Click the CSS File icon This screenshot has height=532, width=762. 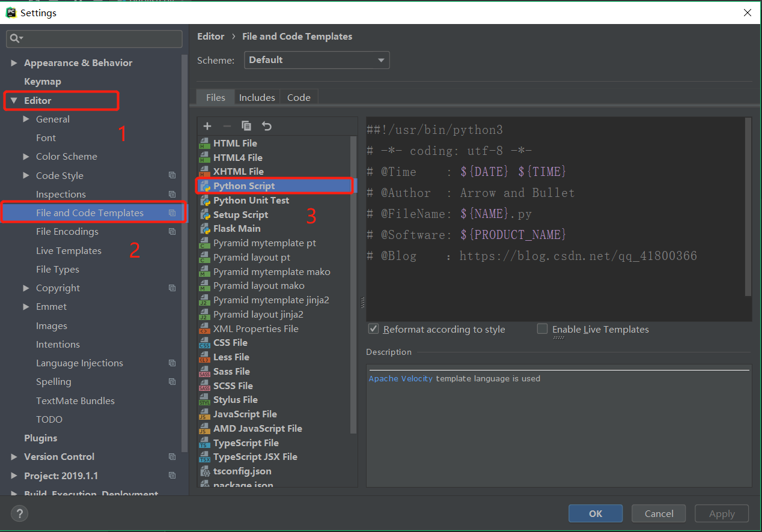pyautogui.click(x=204, y=343)
